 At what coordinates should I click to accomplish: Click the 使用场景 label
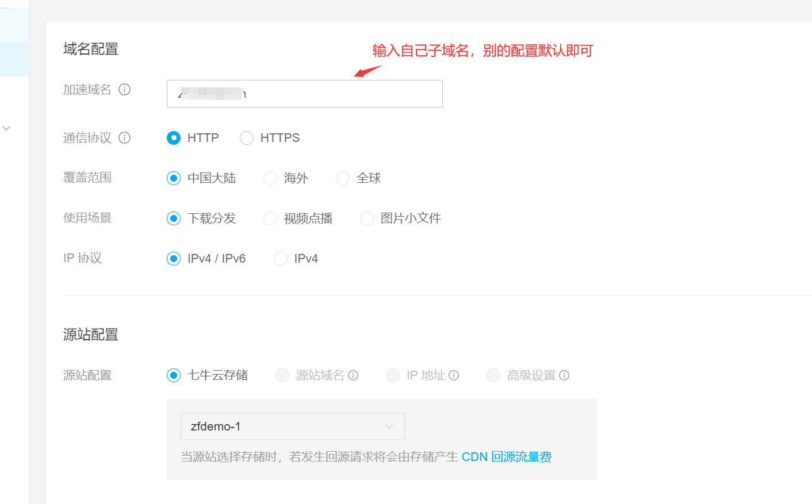click(x=87, y=218)
